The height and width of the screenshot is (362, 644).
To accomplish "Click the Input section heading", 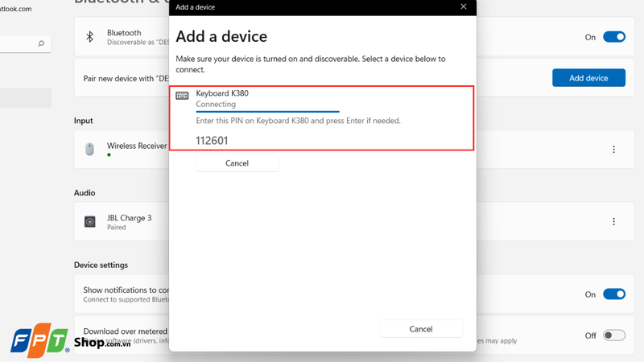I will pyautogui.click(x=84, y=121).
